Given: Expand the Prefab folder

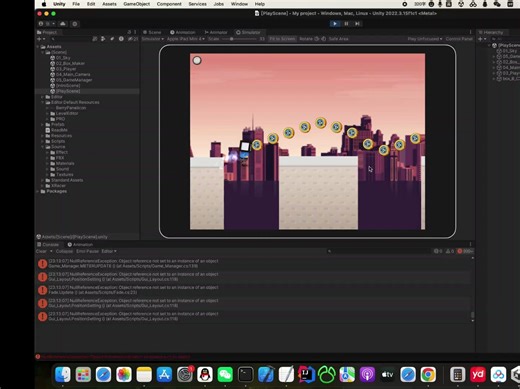Looking at the screenshot, I should tap(43, 124).
